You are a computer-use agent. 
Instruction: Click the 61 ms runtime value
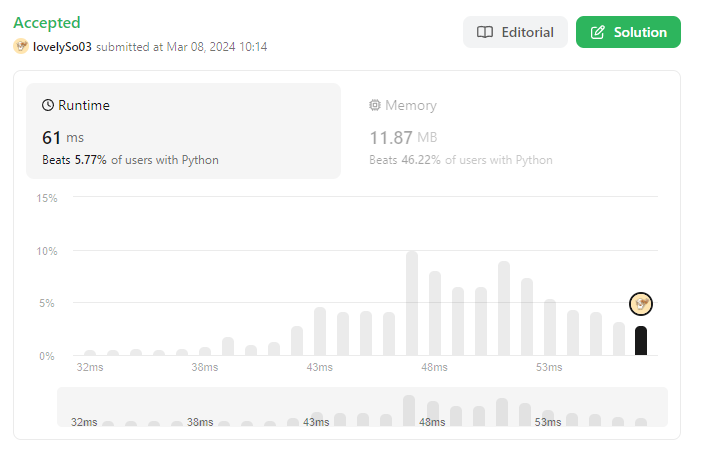click(x=63, y=137)
